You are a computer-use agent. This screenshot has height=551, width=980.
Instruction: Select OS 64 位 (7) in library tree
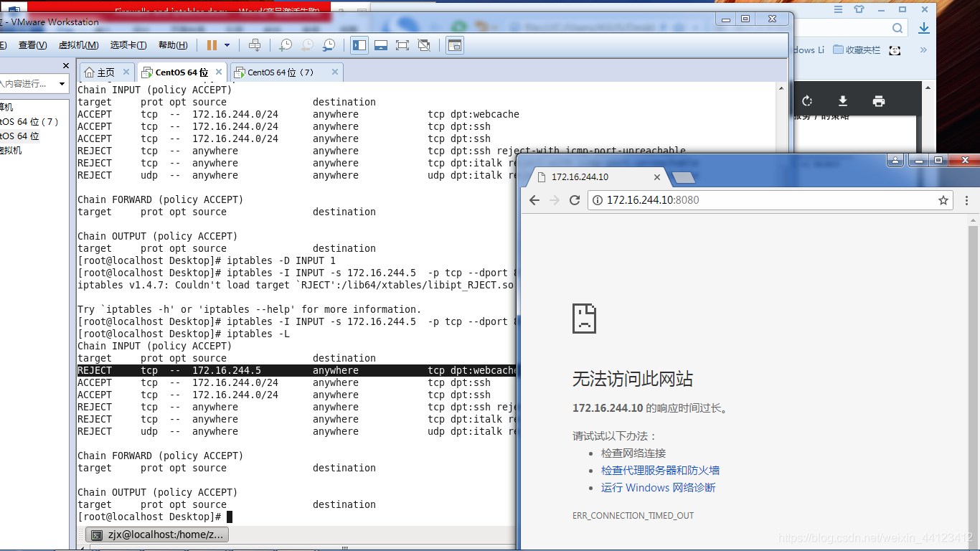pos(29,121)
